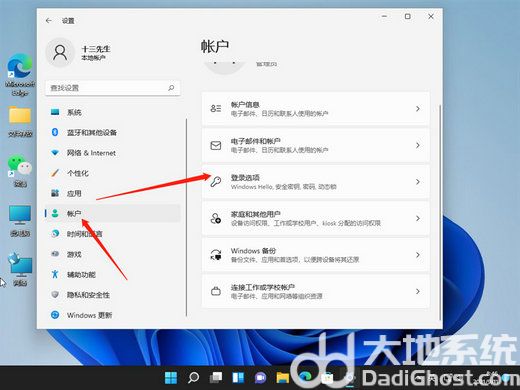Image resolution: width=520 pixels, height=390 pixels.
Task: Select 应用 in the sidebar
Action: pyautogui.click(x=112, y=193)
